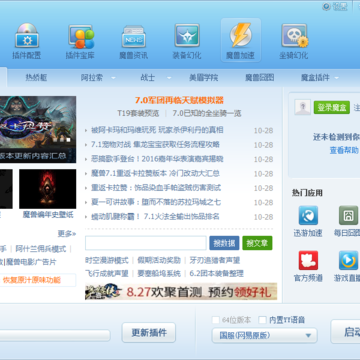Open article 夏一可讲故事：堕而不落的苏拉玛城之七

(156, 202)
